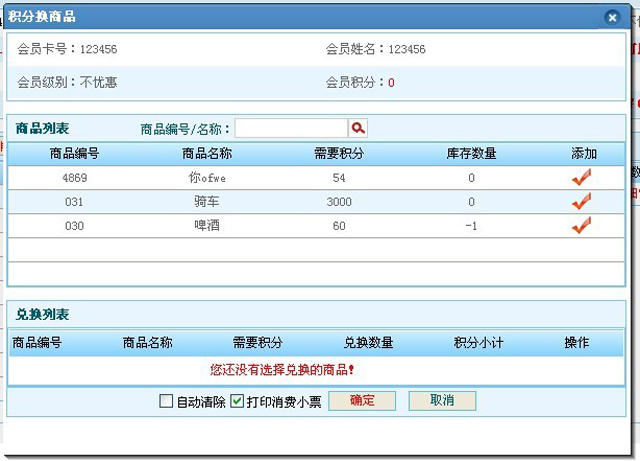The width and height of the screenshot is (640, 461).
Task: Close the 积分换商品 dialog
Action: [x=612, y=16]
